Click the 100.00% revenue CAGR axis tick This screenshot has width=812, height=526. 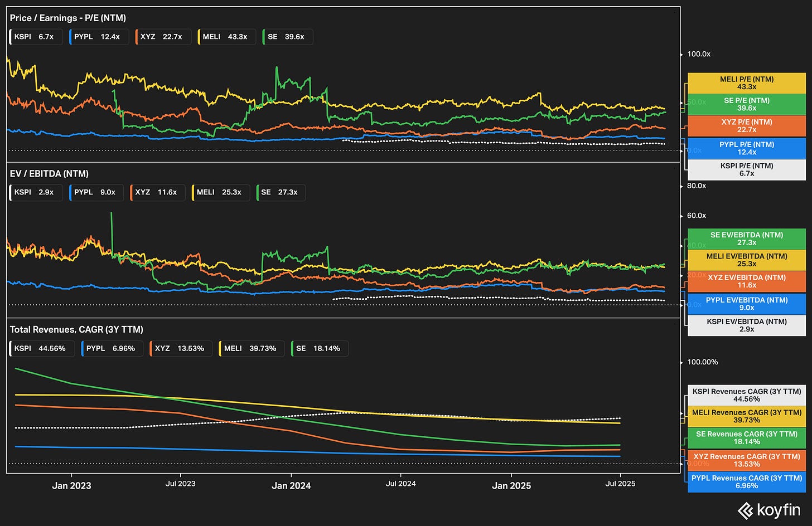(x=703, y=362)
